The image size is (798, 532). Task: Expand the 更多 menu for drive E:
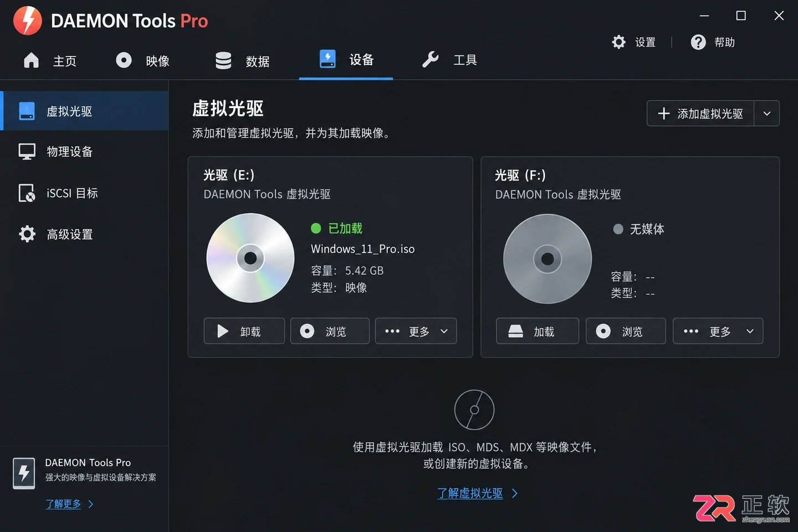coord(416,331)
